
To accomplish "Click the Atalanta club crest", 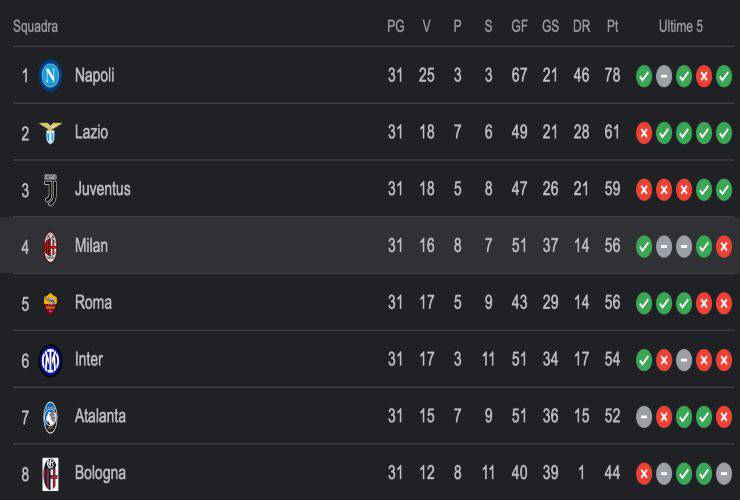I will (50, 417).
